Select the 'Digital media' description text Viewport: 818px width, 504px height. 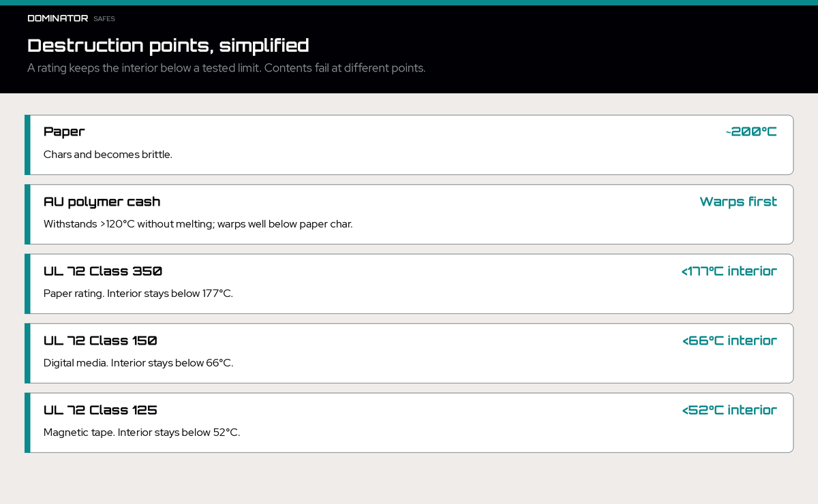pos(138,363)
